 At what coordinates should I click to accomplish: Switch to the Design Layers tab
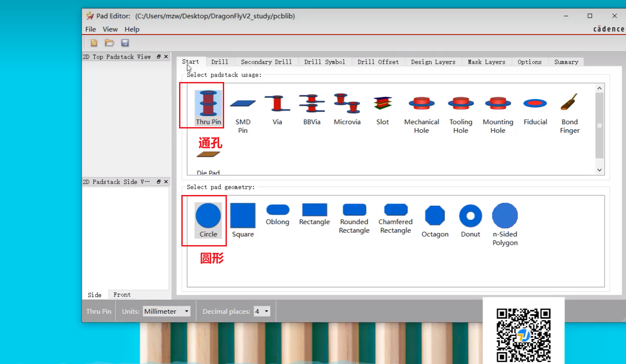[x=433, y=62]
